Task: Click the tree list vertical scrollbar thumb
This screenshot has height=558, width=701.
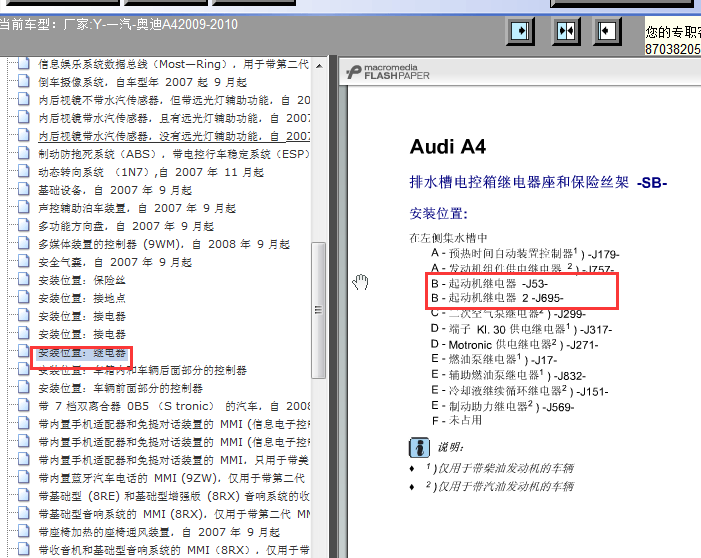Action: coord(318,310)
